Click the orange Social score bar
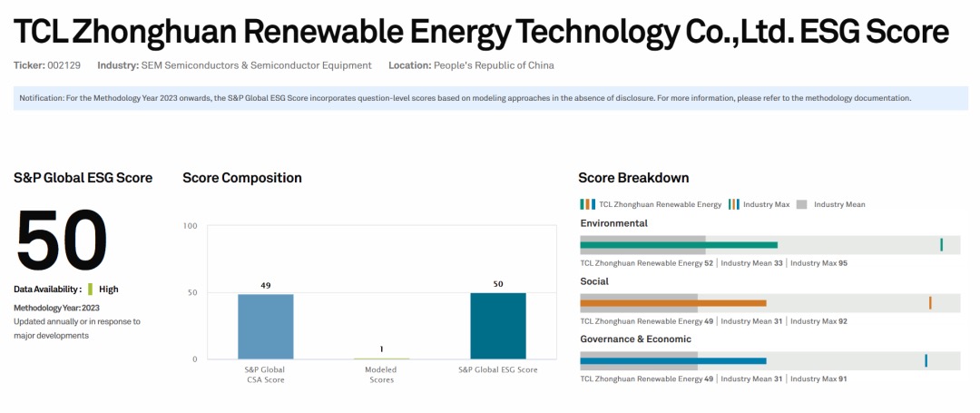This screenshot has height=413, width=980. [x=672, y=303]
